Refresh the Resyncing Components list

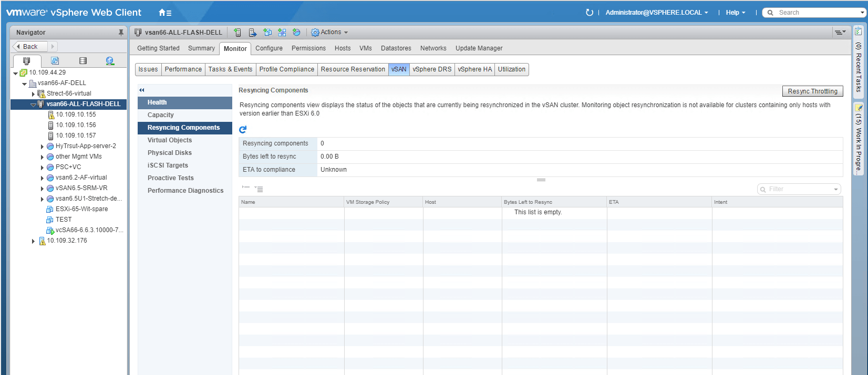[243, 130]
